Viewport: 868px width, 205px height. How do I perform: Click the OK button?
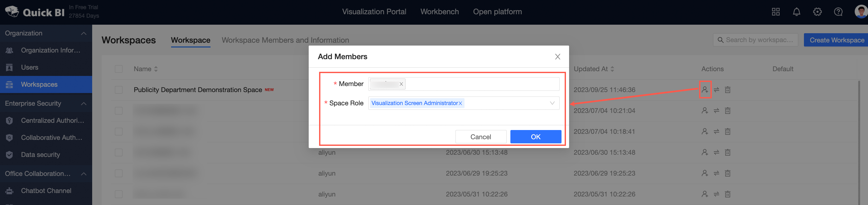coord(535,137)
